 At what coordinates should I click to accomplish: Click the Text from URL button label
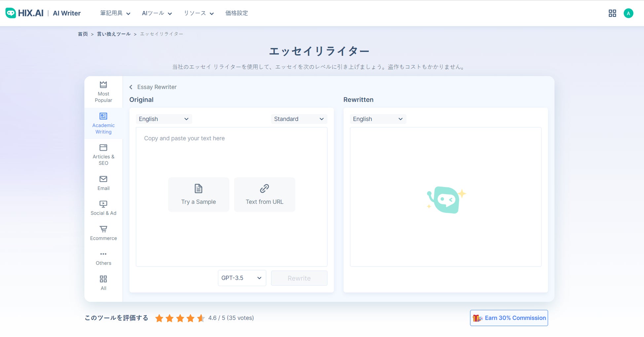[265, 202]
